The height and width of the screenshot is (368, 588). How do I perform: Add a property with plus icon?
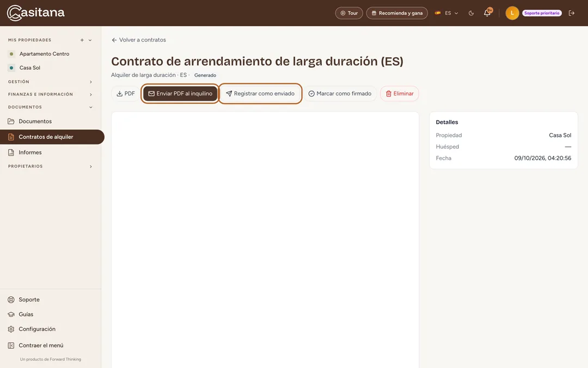coord(82,40)
